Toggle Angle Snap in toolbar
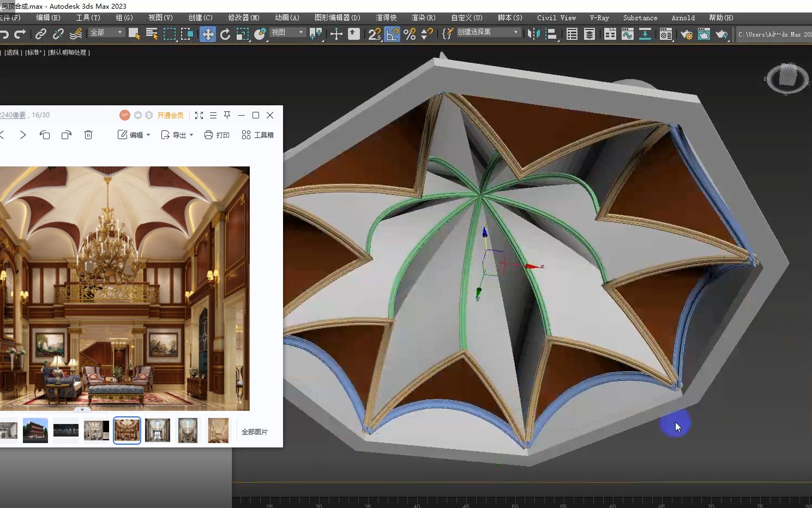Viewport: 812px width, 508px height. [392, 34]
